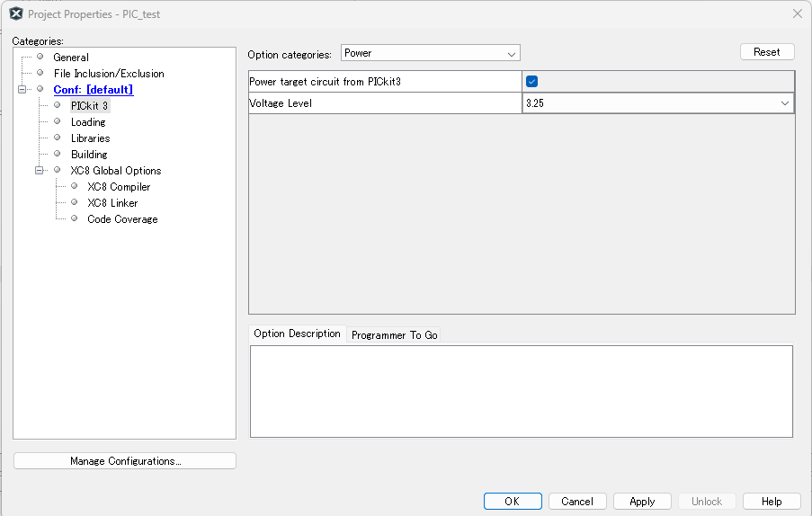Screen dimensions: 812x516
Task: Select File Inclusion/Exclusion in the tree
Action: coord(108,74)
